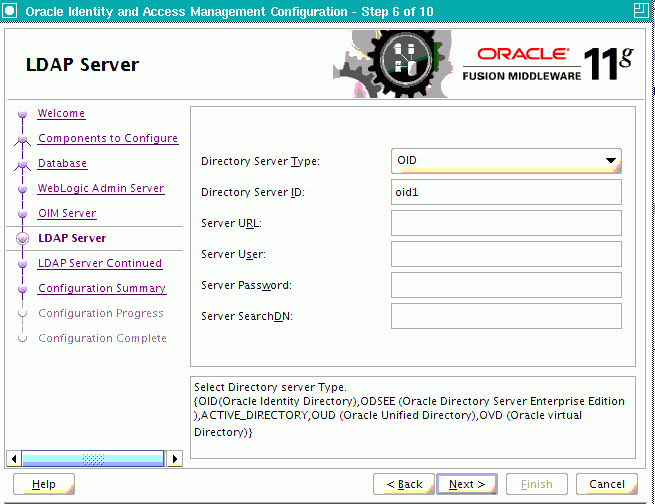Focus the Server URL input field
The height and width of the screenshot is (504, 655).
coord(506,223)
